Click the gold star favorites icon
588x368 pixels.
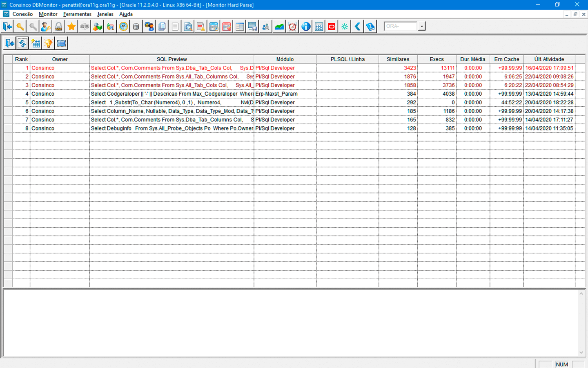click(71, 27)
